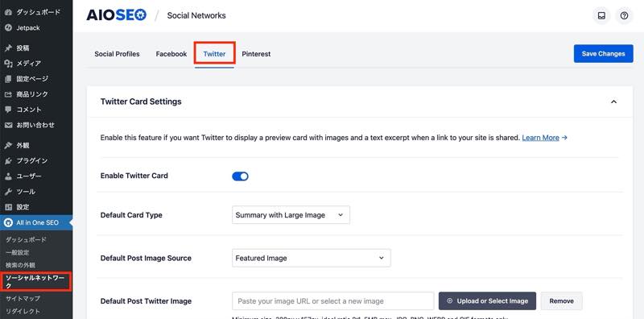Screen dimensions: 644x319
Task: Click the Save Changes button
Action: click(603, 53)
